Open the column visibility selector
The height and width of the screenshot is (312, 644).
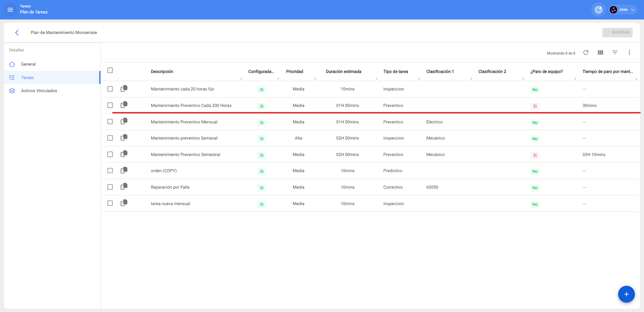pos(600,52)
